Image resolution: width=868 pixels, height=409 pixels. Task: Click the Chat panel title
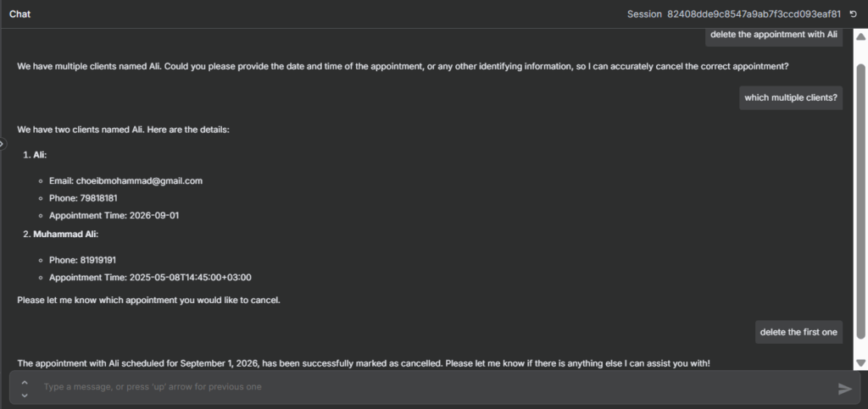20,14
